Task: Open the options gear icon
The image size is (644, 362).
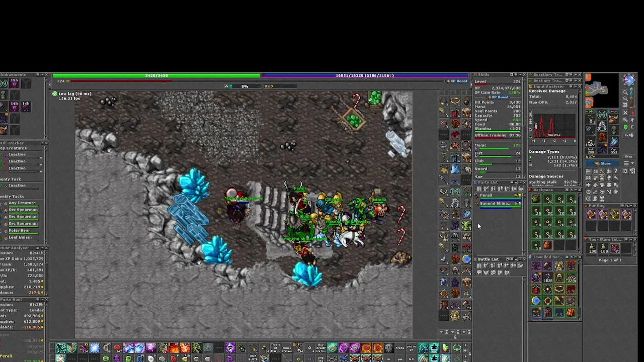Action: point(625,171)
